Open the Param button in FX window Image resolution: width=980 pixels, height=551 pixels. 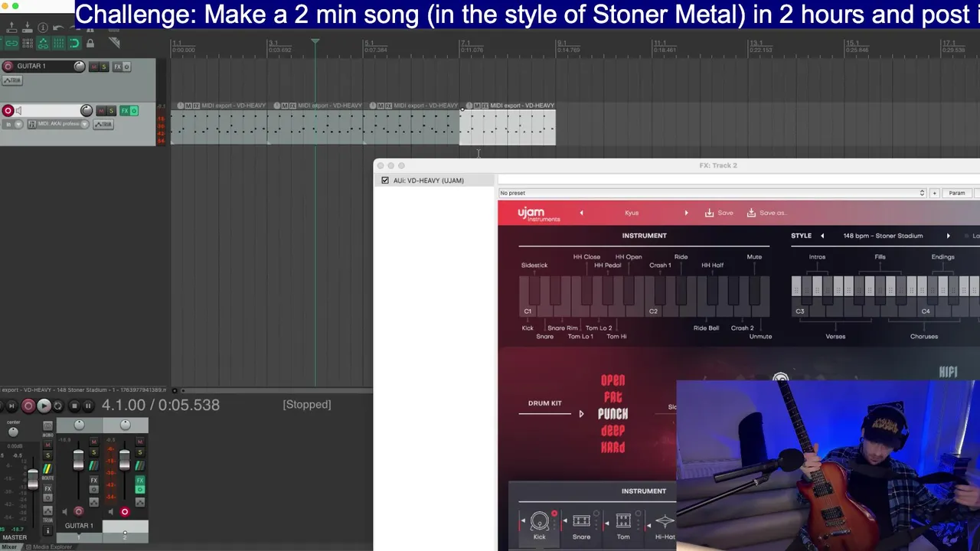pos(957,193)
